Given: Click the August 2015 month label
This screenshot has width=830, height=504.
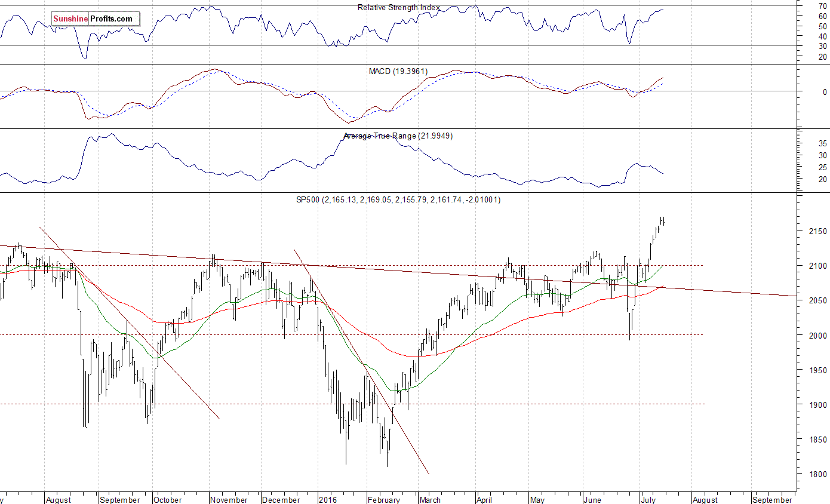Looking at the screenshot, I should pos(58,500).
